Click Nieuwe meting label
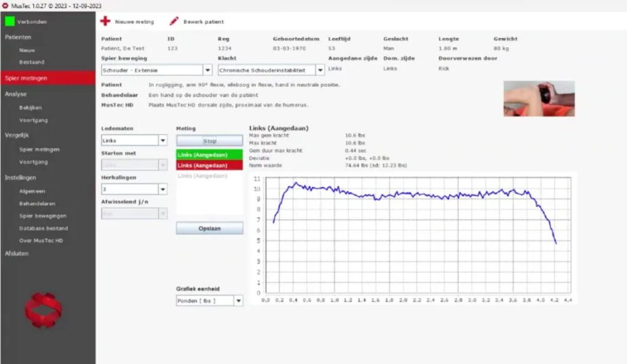 click(134, 22)
